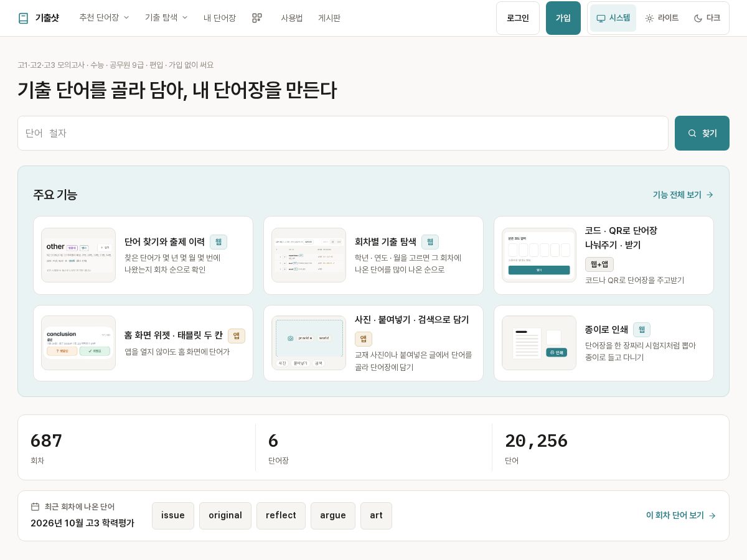This screenshot has height=560, width=747.
Task: Expand the 기출 탐색 dropdown menu
Action: [x=166, y=17]
